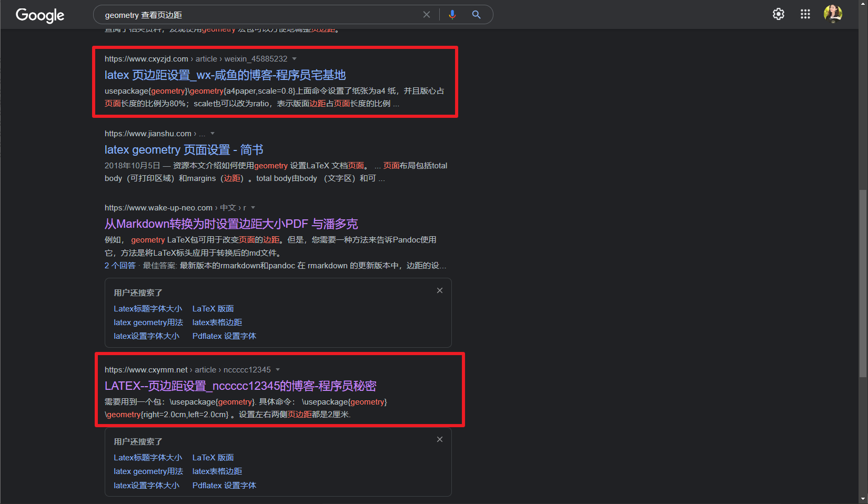Open the account profile avatar
Image resolution: width=868 pixels, height=504 pixels.
point(833,14)
